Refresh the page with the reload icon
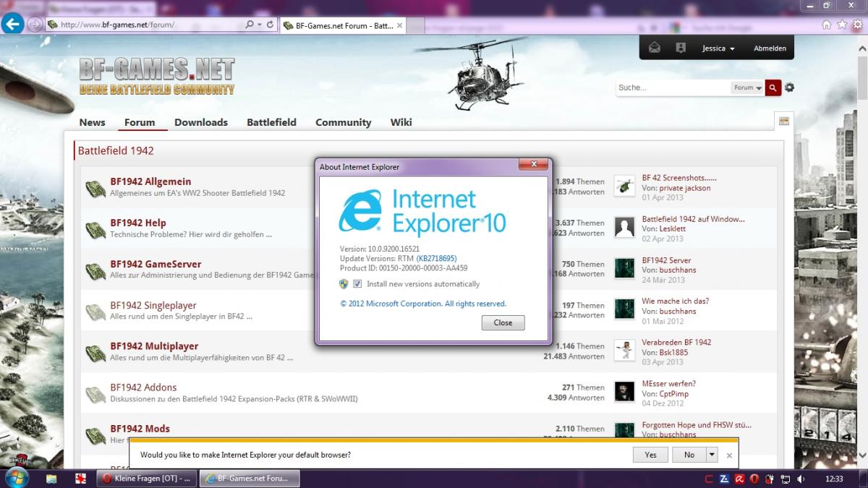868x488 pixels. 270,25
